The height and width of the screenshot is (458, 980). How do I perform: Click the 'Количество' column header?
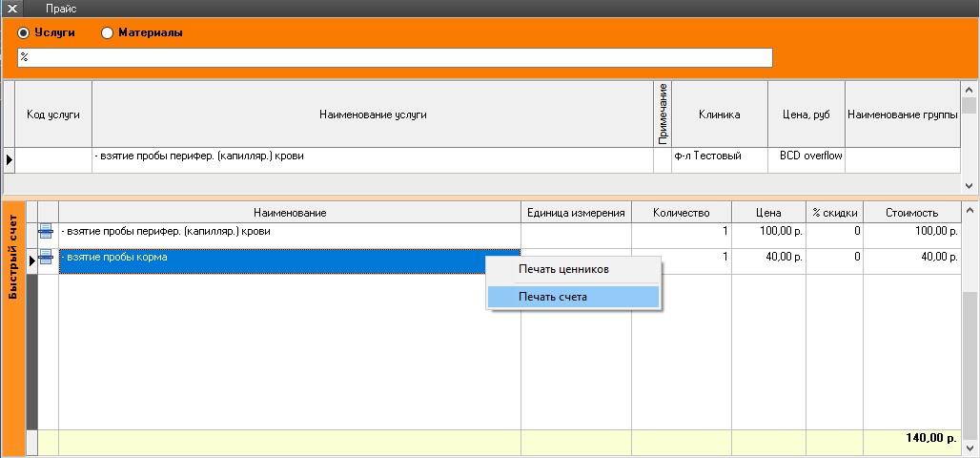(681, 212)
